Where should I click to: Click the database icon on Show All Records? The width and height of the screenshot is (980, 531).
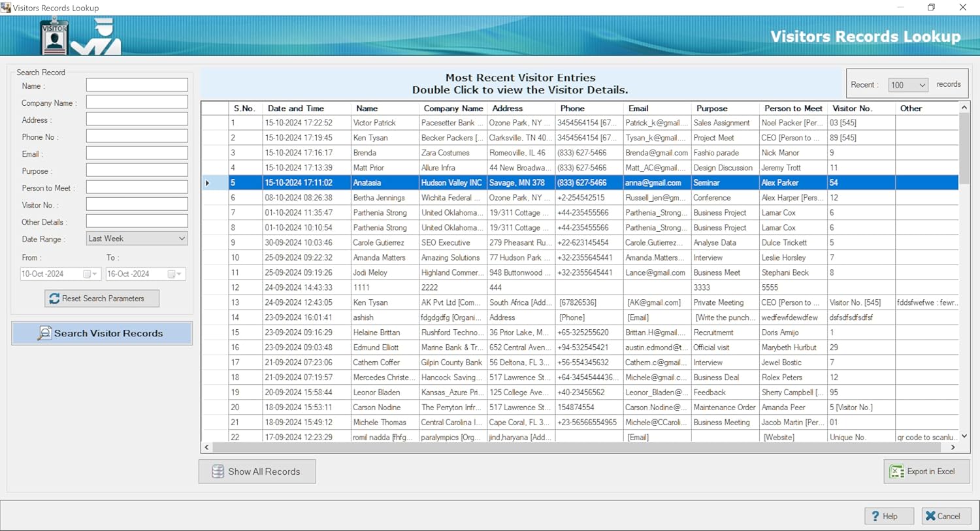(x=218, y=472)
